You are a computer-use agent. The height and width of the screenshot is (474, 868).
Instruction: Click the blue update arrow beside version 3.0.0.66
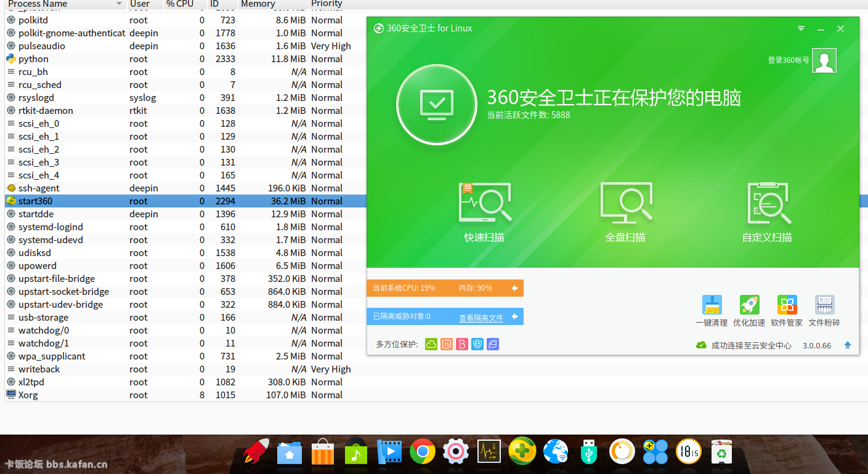pos(848,345)
